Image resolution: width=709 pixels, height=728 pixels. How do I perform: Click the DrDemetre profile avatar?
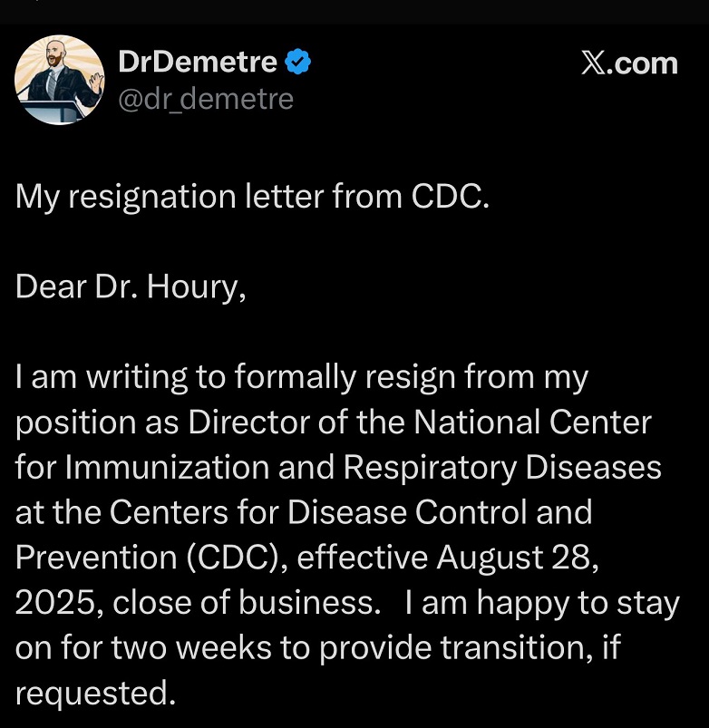[59, 80]
